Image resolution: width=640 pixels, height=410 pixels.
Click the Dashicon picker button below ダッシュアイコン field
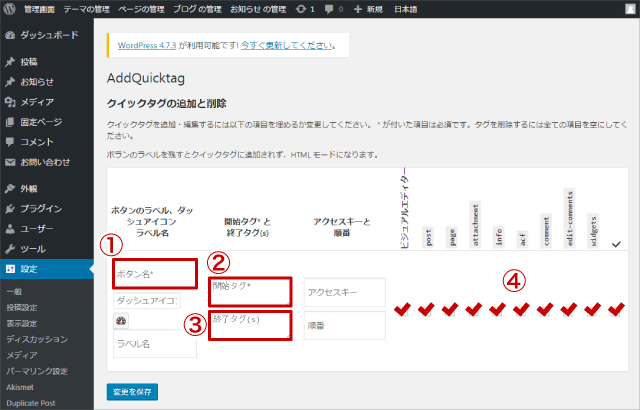coord(121,321)
